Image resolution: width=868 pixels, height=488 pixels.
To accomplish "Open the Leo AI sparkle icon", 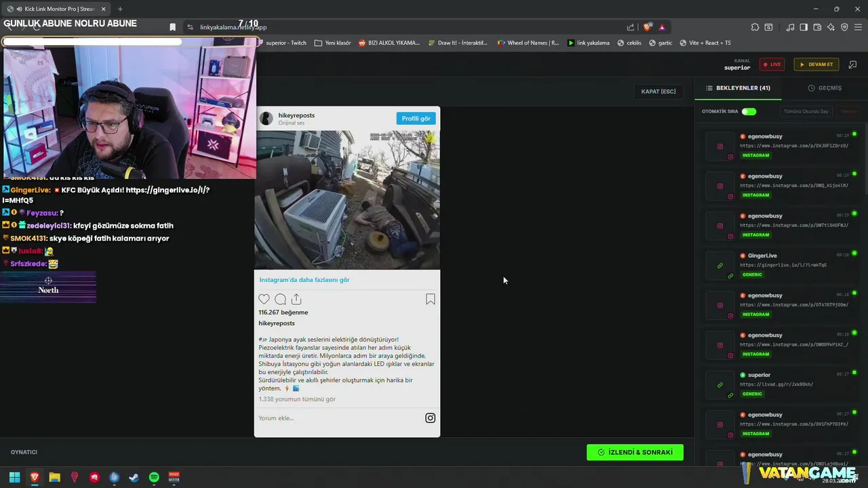I will click(x=831, y=27).
